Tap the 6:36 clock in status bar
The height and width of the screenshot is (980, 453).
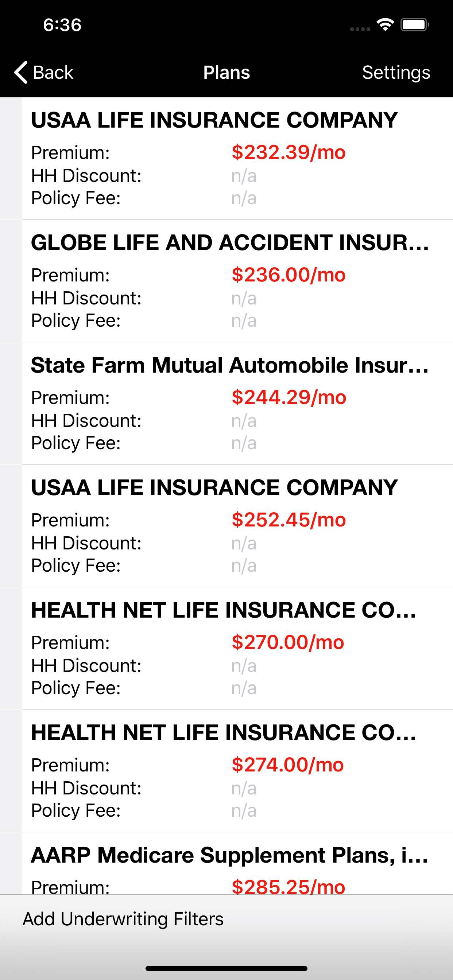point(62,25)
